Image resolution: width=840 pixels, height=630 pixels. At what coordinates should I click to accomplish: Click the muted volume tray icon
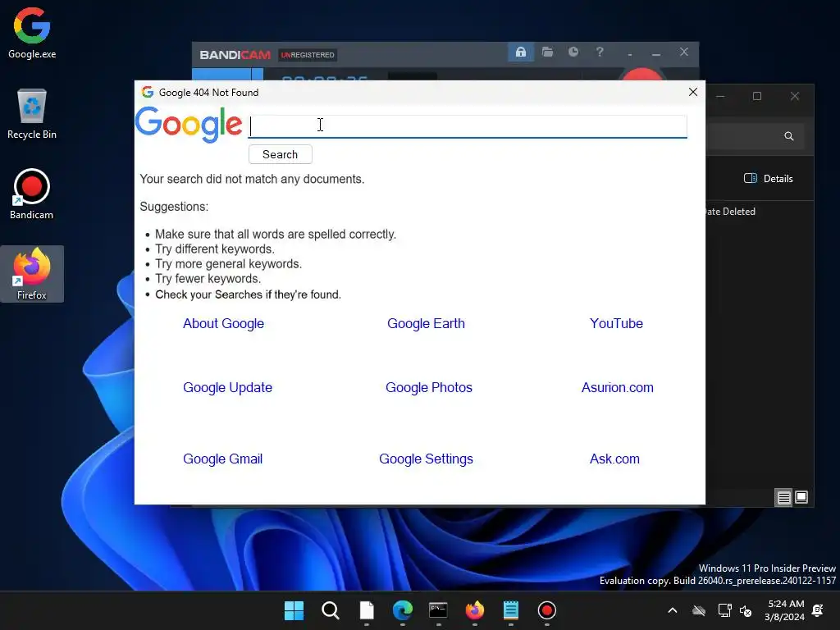tap(745, 610)
